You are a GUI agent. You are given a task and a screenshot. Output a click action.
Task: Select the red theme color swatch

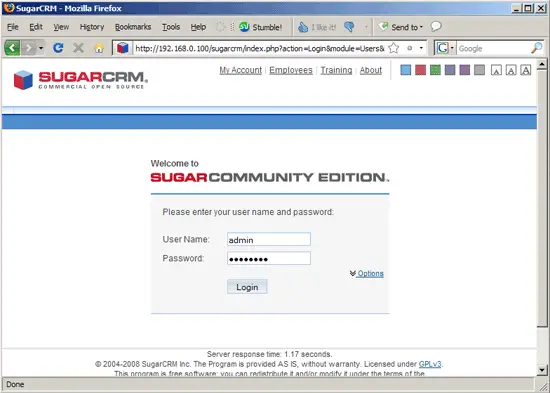[420, 70]
